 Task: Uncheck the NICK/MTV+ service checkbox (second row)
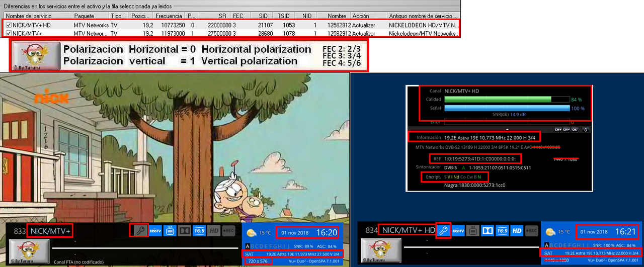coord(8,34)
